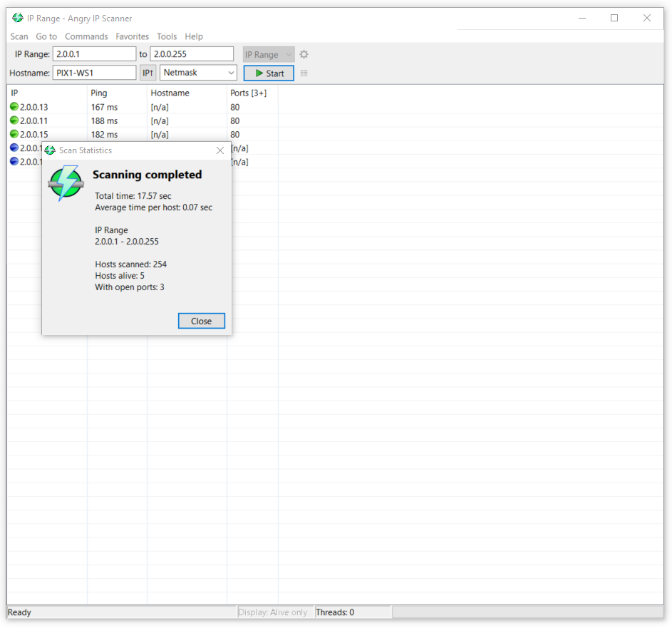
Task: Click the ending IP field 2.0.0.255
Action: (192, 54)
